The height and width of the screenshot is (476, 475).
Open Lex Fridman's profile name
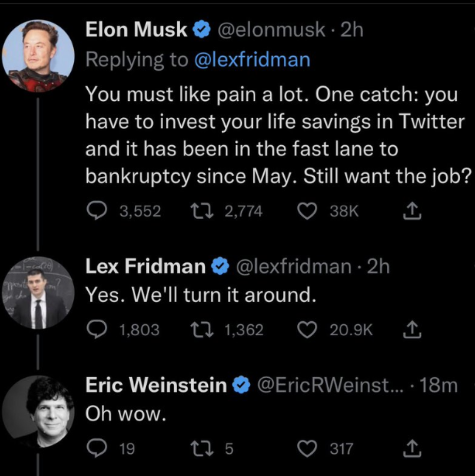145,266
